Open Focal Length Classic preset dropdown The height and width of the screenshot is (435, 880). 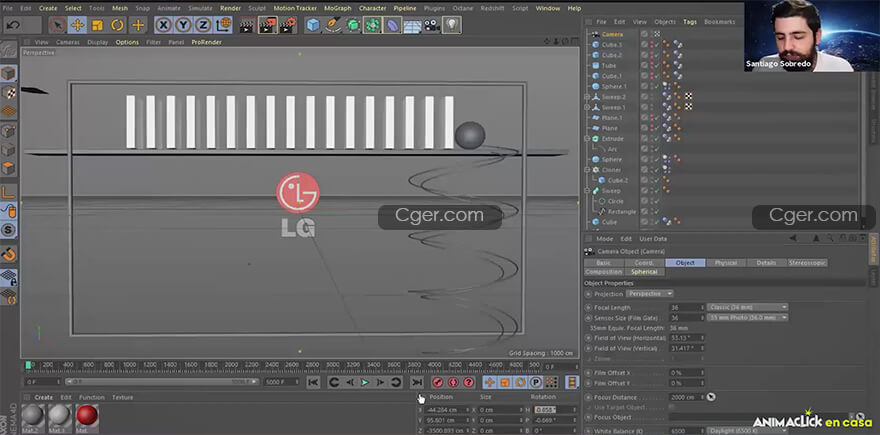coord(748,308)
